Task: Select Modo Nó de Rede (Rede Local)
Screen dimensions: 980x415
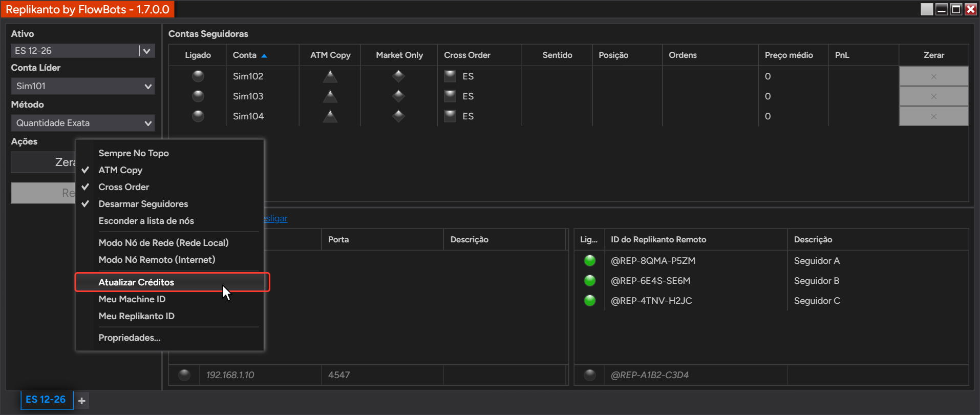Action: click(169, 243)
